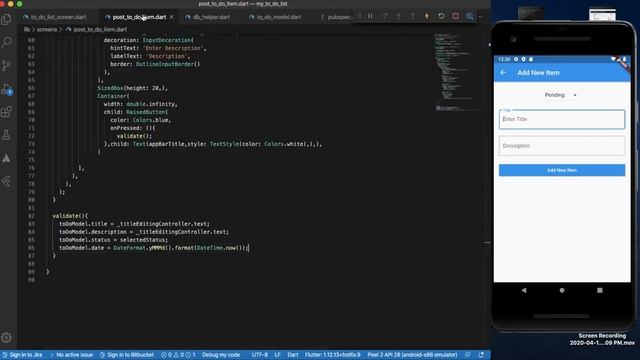Click the screens breadcrumb segment
This screenshot has height=360, width=640.
tap(47, 29)
